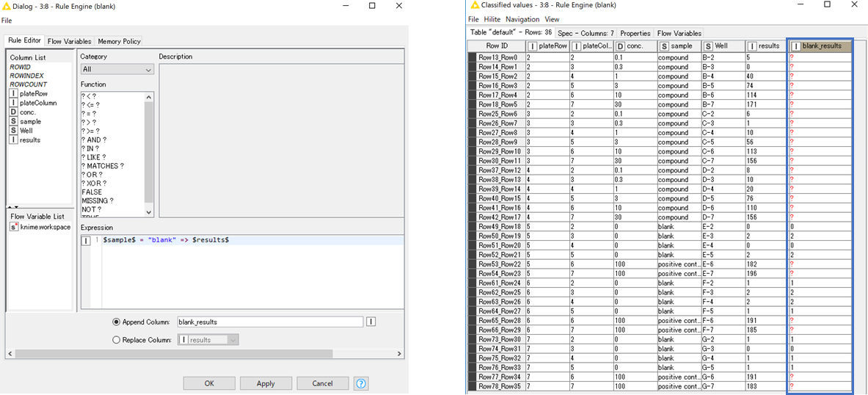Click the sample column header in table
Viewport: 868px width, 395px height.
point(679,46)
